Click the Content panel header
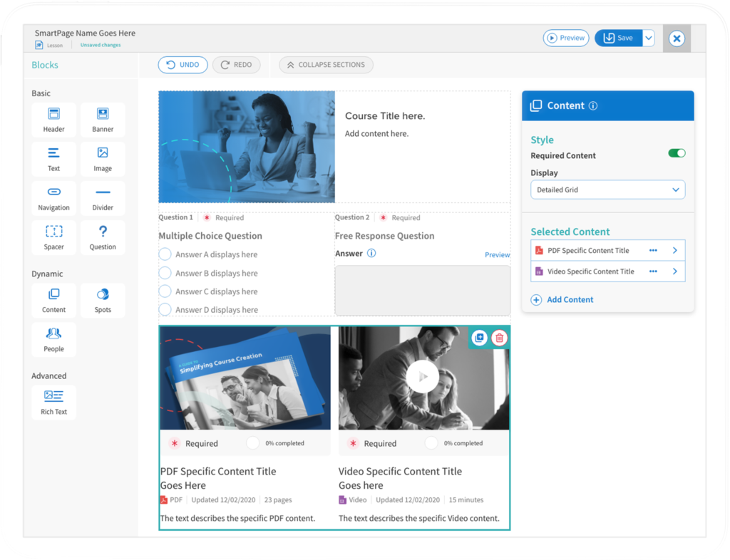This screenshot has height=560, width=730. pyautogui.click(x=607, y=105)
